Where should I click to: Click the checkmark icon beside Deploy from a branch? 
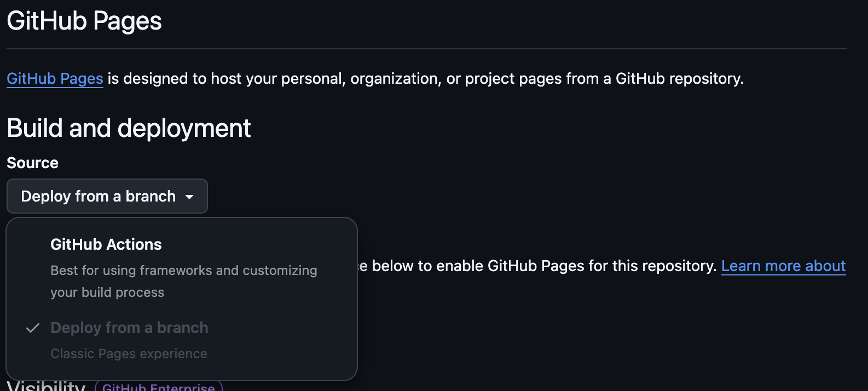click(33, 328)
